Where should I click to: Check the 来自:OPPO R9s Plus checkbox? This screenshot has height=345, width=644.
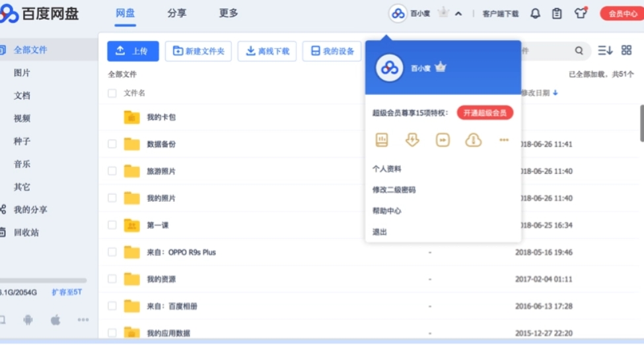(112, 252)
